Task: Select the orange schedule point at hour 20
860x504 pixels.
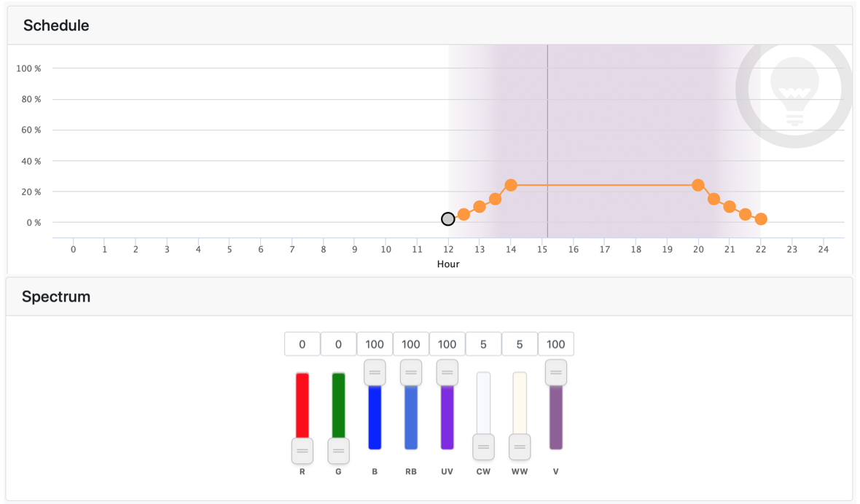Action: [698, 185]
